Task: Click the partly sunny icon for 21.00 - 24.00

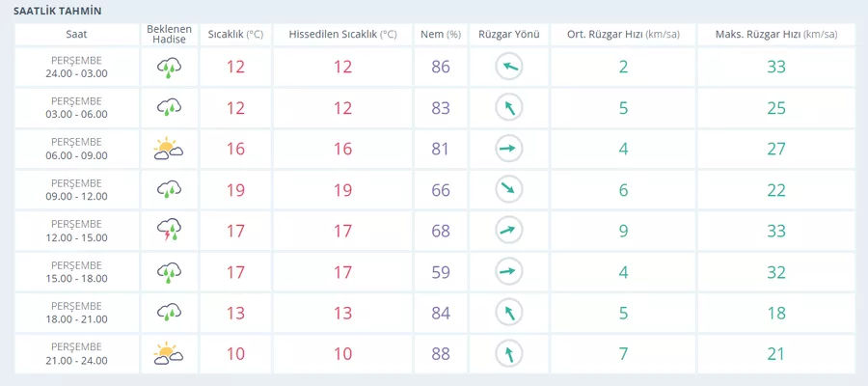Action: coord(169,354)
